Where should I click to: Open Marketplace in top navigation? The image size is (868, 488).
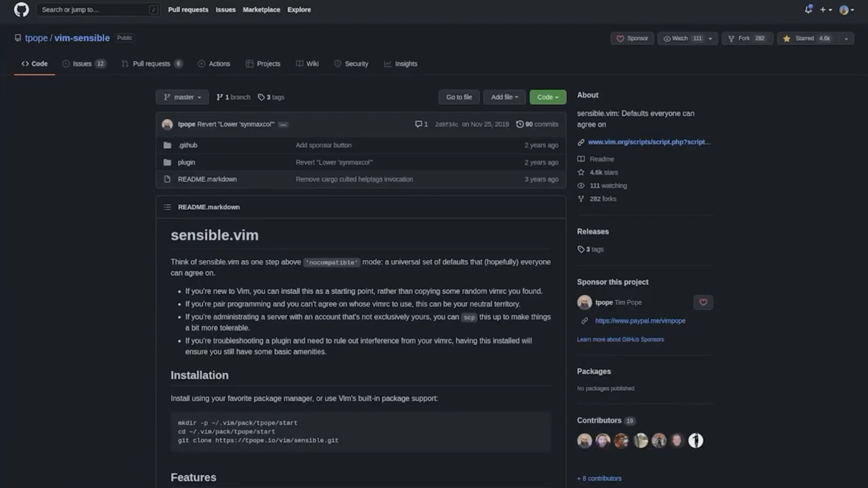coord(261,10)
